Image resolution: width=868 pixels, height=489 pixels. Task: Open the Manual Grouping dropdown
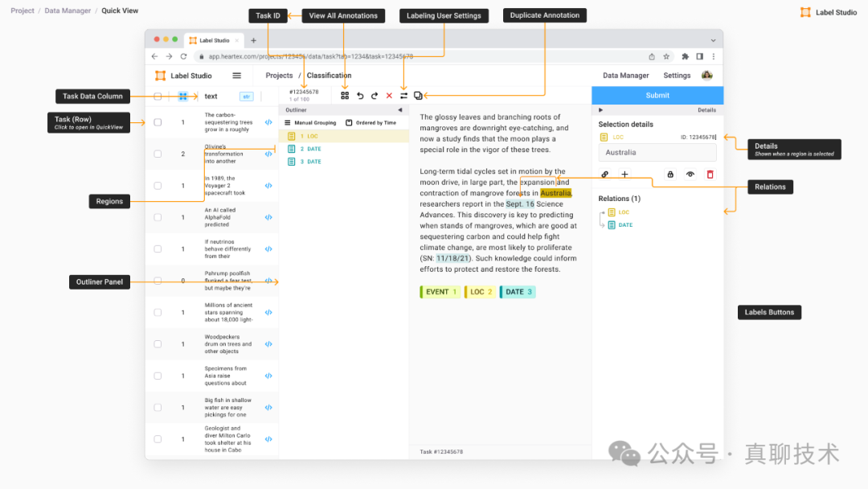point(310,123)
